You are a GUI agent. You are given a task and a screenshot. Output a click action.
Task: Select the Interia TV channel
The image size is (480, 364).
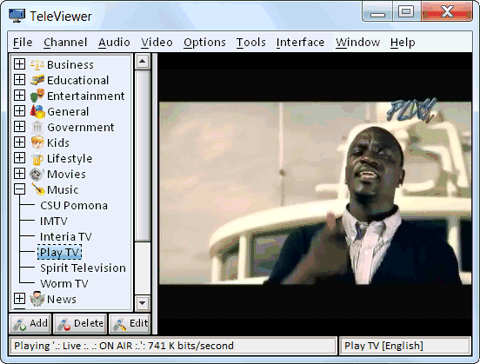point(66,237)
